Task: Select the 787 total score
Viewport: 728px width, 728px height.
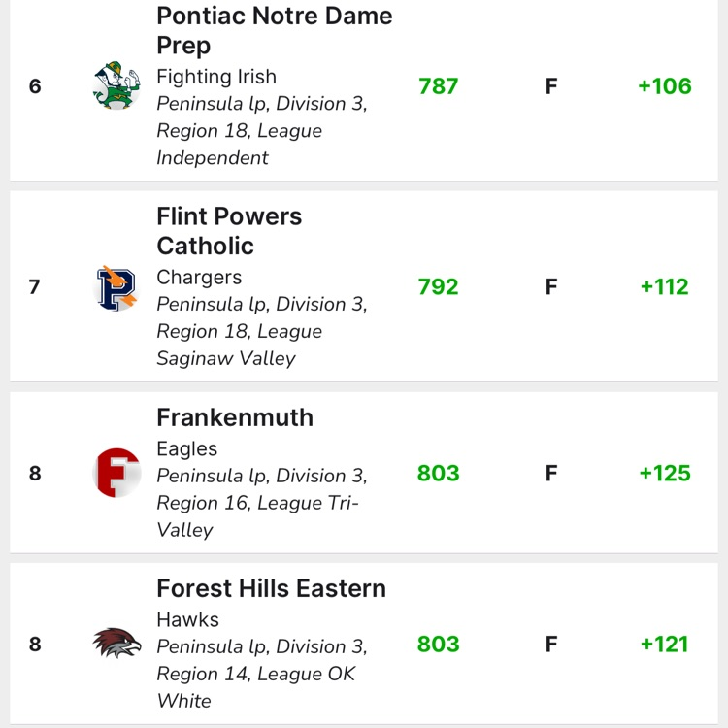Action: pos(439,86)
